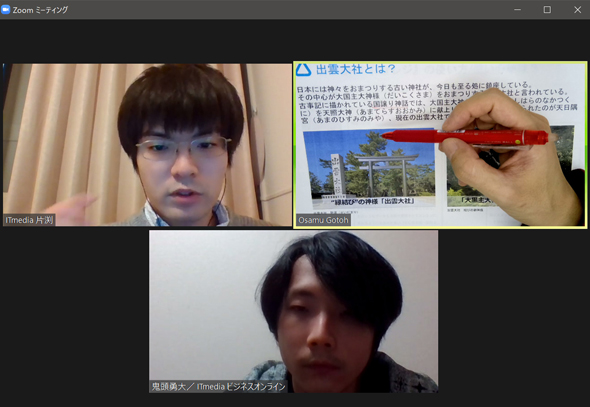Click the blue triangle logo on shared slide
The height and width of the screenshot is (407, 590).
303,70
